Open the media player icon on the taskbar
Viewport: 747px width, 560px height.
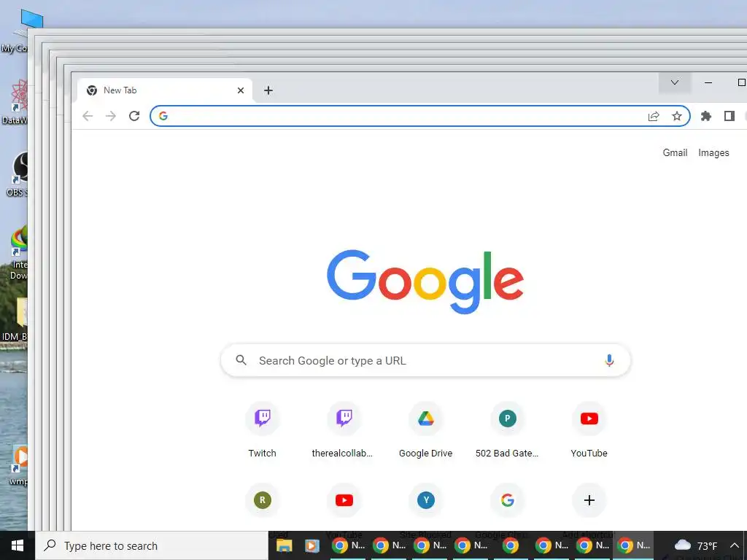(x=312, y=545)
